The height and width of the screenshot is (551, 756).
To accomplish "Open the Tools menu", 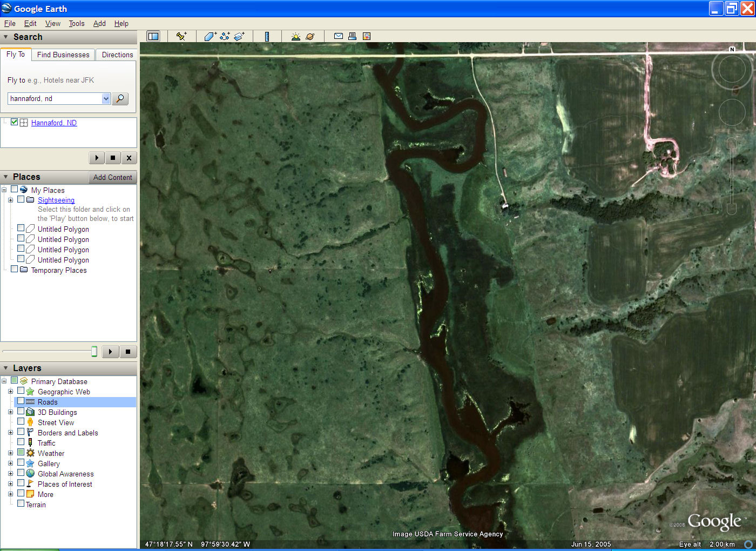I will click(77, 23).
